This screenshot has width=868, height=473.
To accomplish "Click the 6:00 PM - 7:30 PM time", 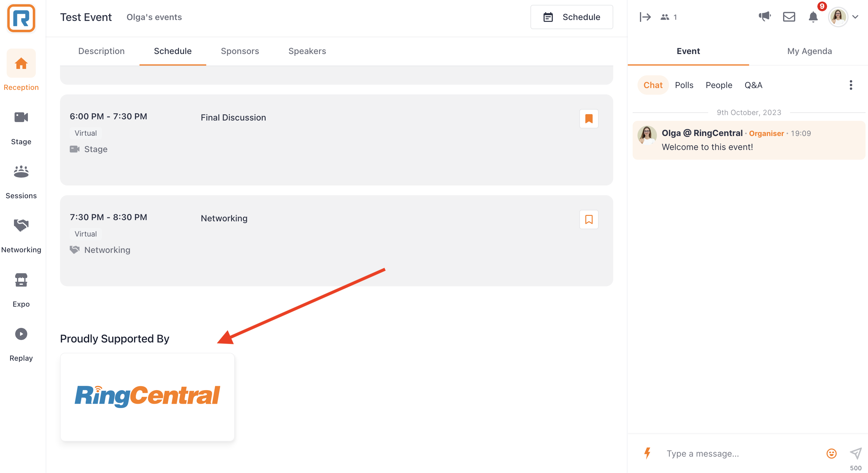I will (x=108, y=116).
